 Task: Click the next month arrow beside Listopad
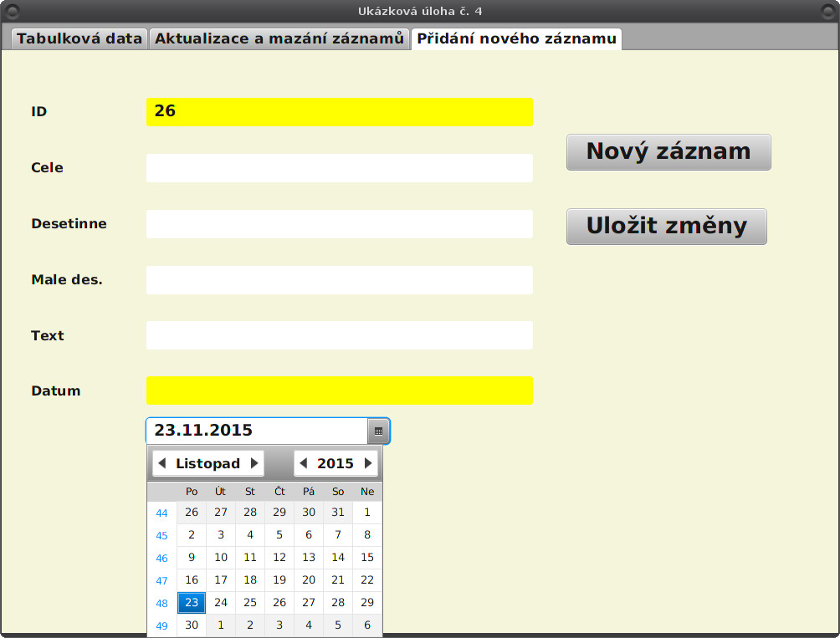254,462
